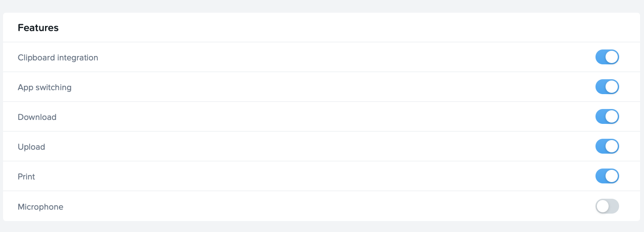Click the Clipboard integration label text
Viewport: 644px width, 232px height.
(58, 58)
